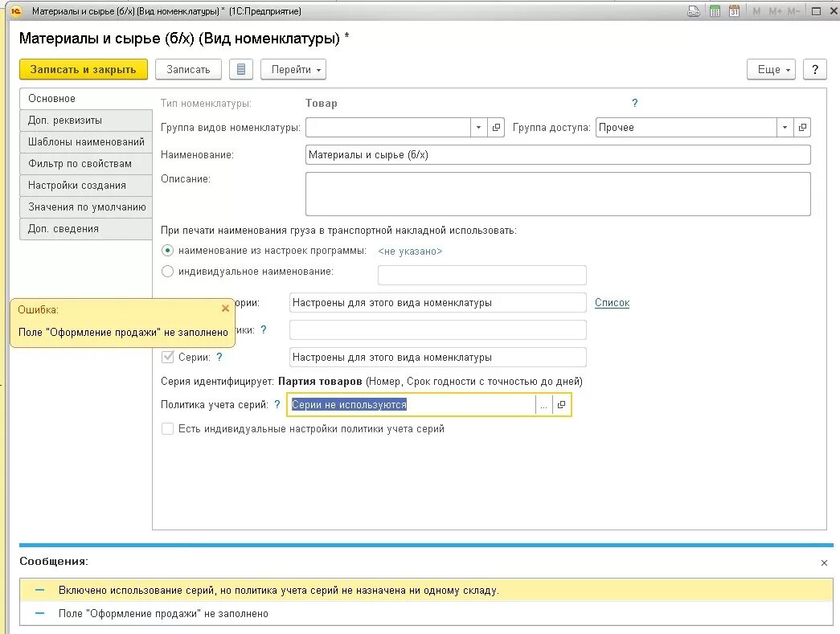
Task: Open the Фильтр по свойствам tab
Action: [86, 164]
